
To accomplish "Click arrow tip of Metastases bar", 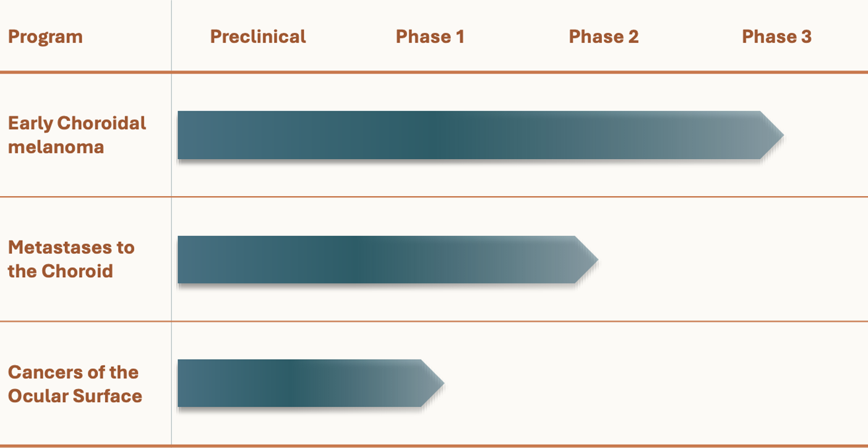I will pos(588,260).
